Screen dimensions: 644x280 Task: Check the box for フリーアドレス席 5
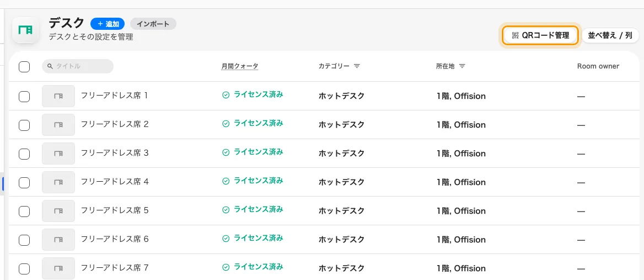click(x=24, y=212)
